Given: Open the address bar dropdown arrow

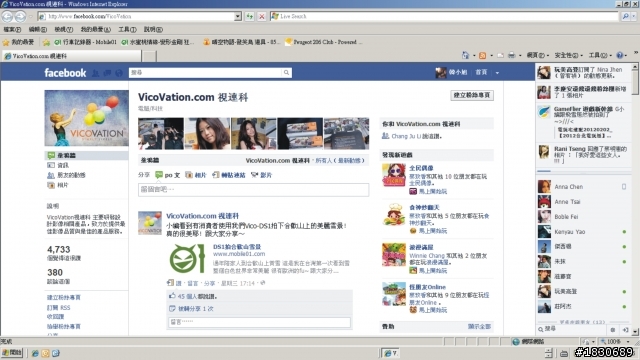Looking at the screenshot, I should [x=238, y=16].
